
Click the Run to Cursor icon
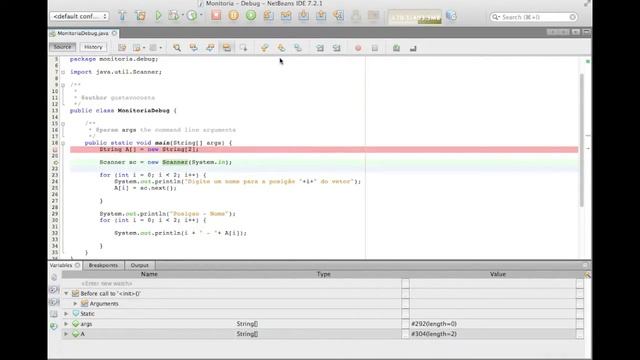339,16
